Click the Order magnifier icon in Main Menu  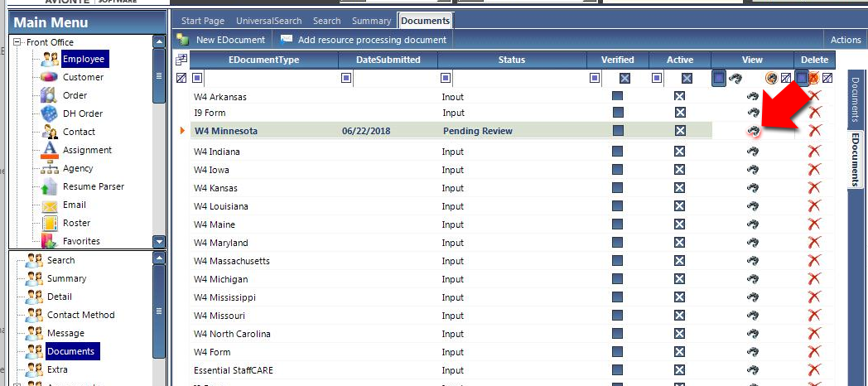point(49,95)
